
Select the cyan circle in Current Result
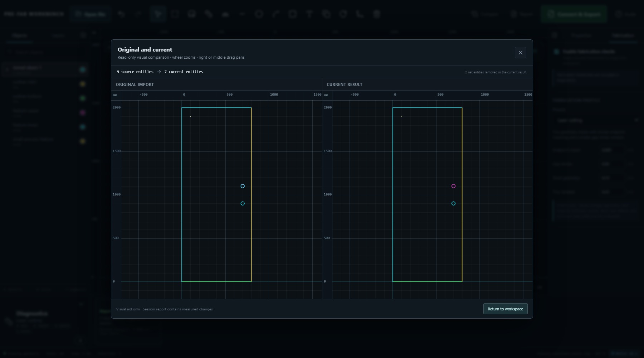(x=453, y=203)
